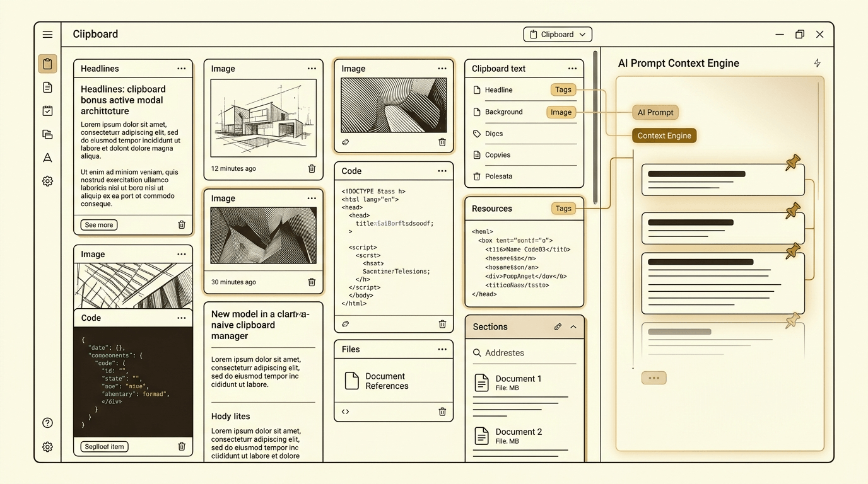The image size is (868, 484).
Task: Click the Seglloef item button
Action: pos(105,446)
